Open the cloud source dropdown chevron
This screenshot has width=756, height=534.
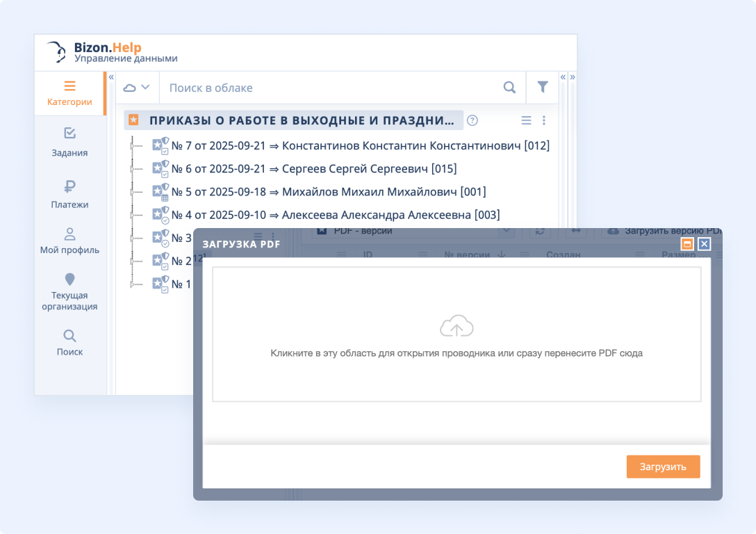click(147, 88)
